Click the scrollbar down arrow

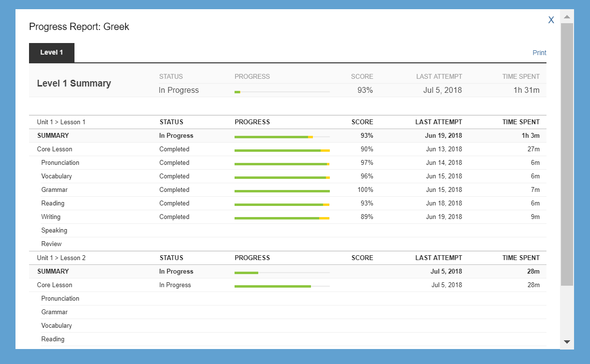(x=567, y=342)
